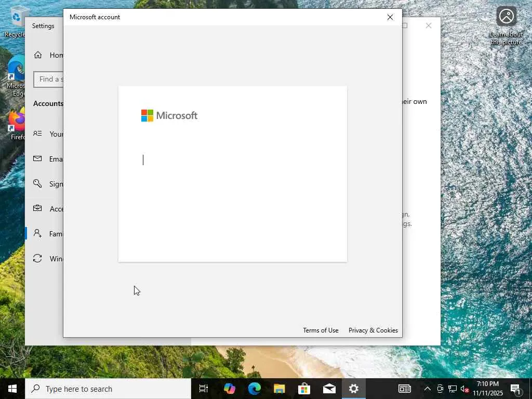The height and width of the screenshot is (399, 532).
Task: Open Terms of Use link
Action: (321, 330)
